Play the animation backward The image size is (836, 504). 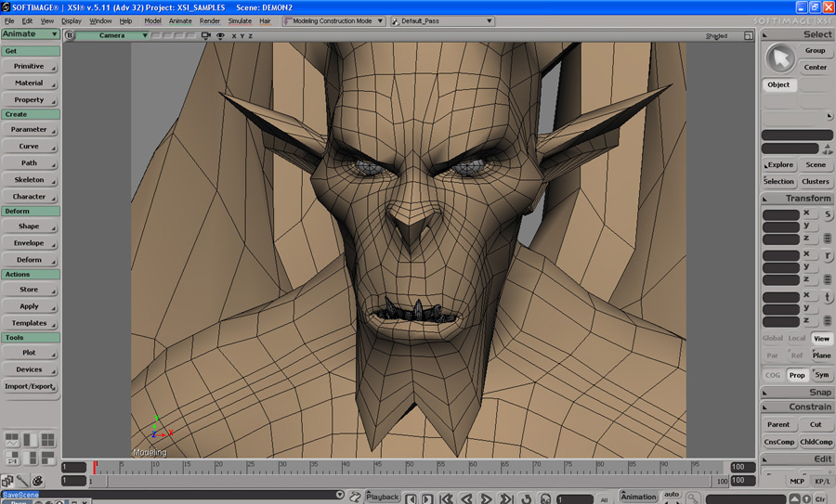tap(466, 498)
